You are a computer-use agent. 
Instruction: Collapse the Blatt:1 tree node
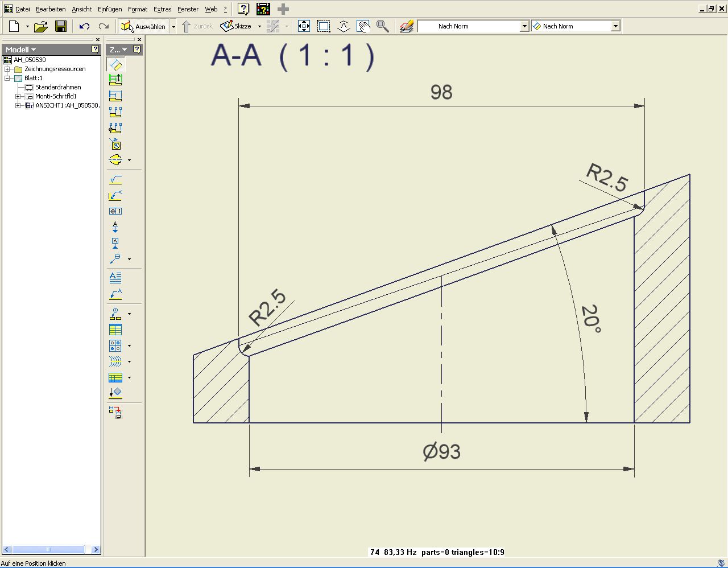(x=7, y=78)
